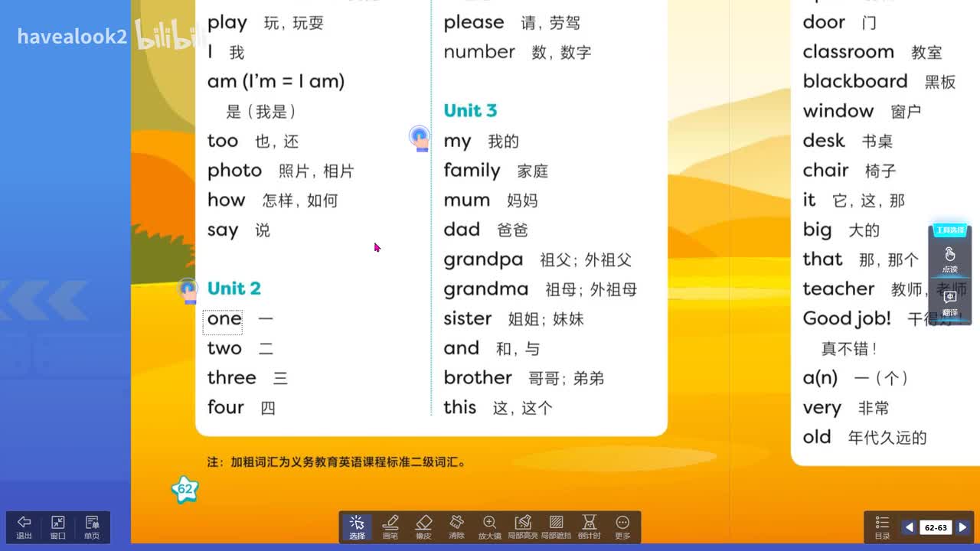Activate the 局部高亮 spotlight tool
This screenshot has height=551, width=980.
coord(523,527)
